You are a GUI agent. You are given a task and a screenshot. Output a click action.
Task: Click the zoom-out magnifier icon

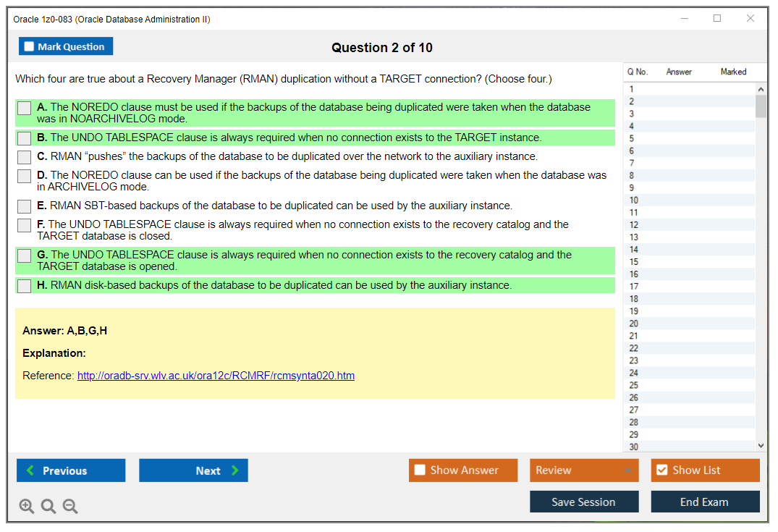pyautogui.click(x=70, y=506)
